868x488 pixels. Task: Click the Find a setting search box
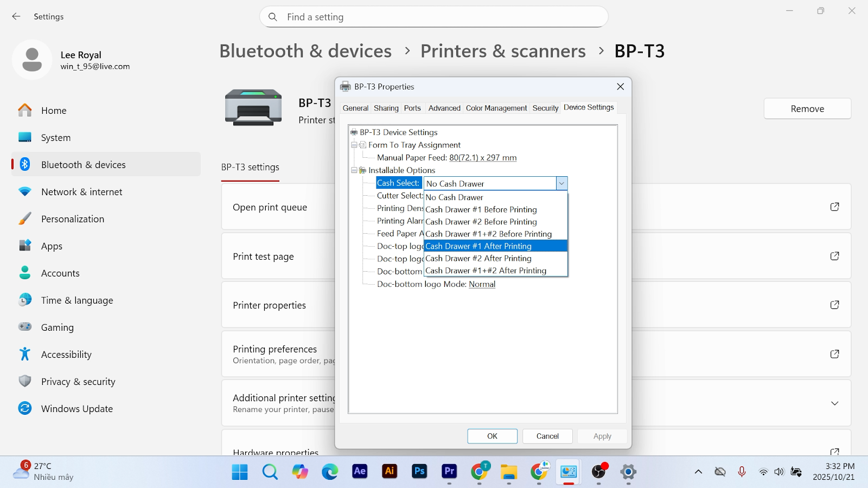coord(434,17)
